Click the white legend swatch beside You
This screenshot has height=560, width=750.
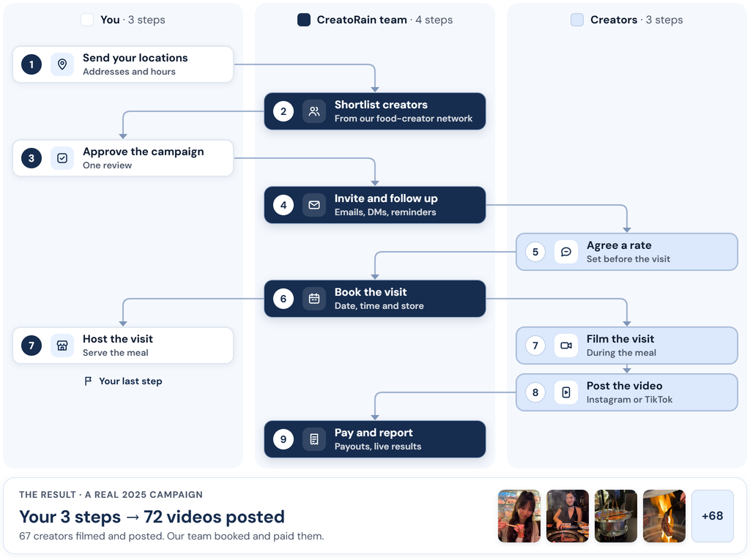point(87,20)
